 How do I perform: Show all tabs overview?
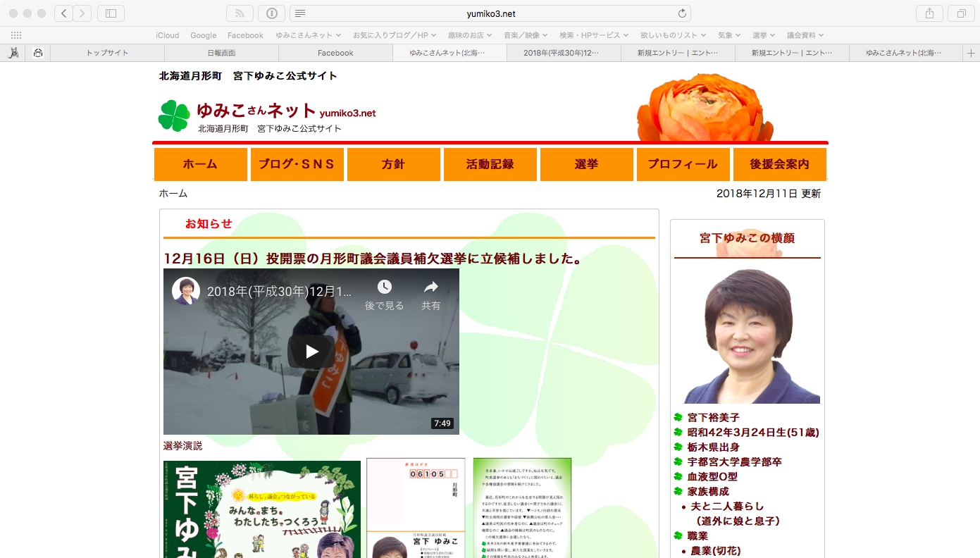(961, 13)
